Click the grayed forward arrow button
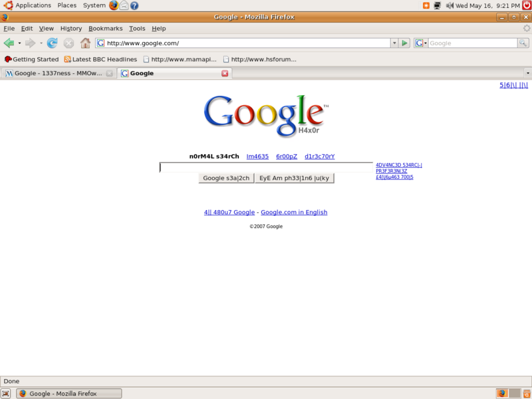Screen dimensions: 532x399 coord(30,43)
